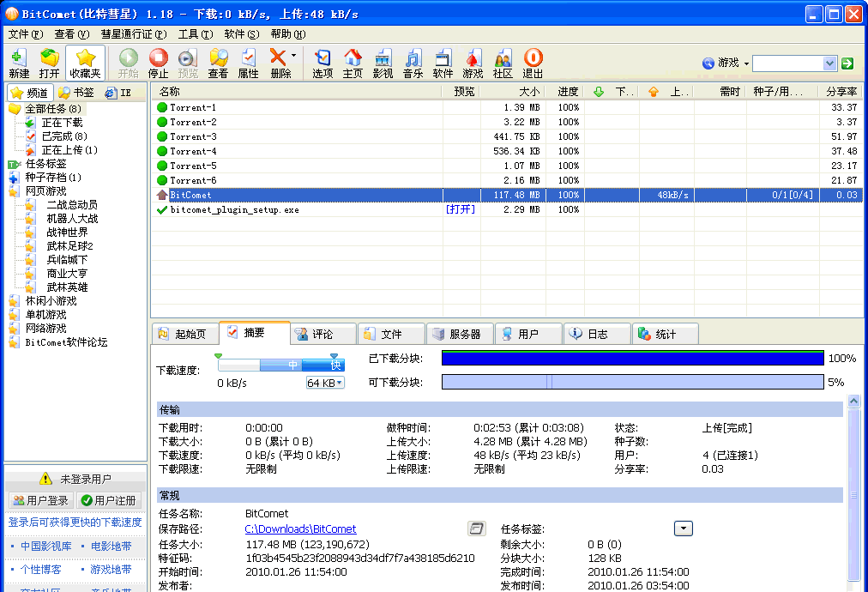868x592 pixels.
Task: Select the bitcomet_plugin_setup.exe task row
Action: coord(234,209)
